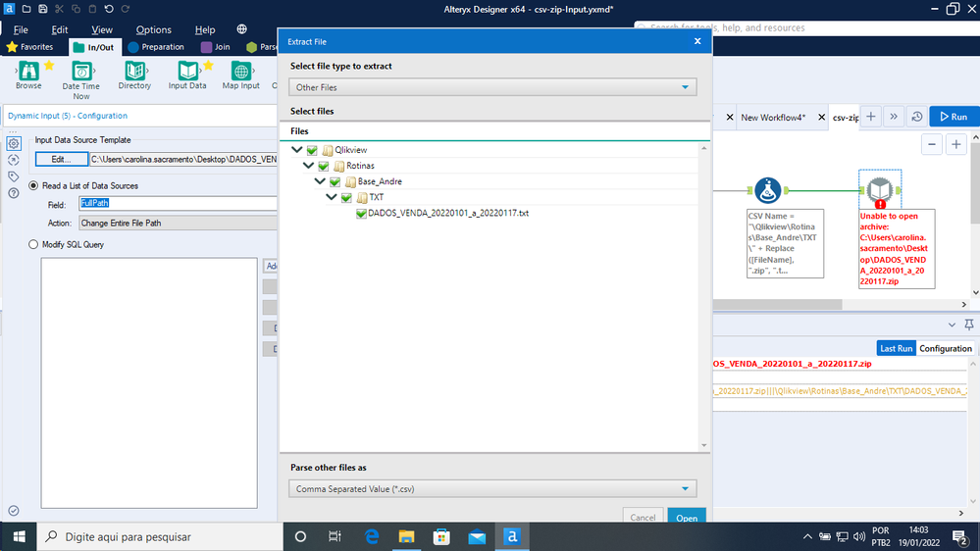Add new workflow tab with plus icon
The width and height of the screenshot is (980, 551).
tap(871, 117)
